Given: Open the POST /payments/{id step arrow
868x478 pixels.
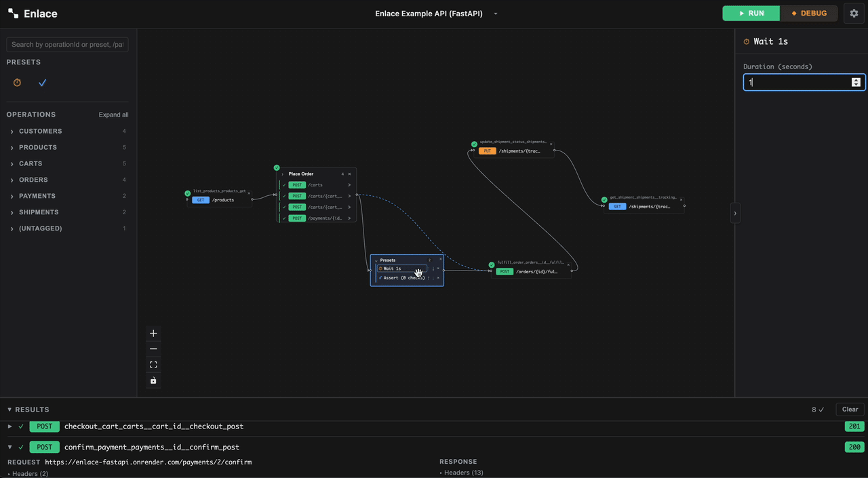Looking at the screenshot, I should tap(349, 218).
